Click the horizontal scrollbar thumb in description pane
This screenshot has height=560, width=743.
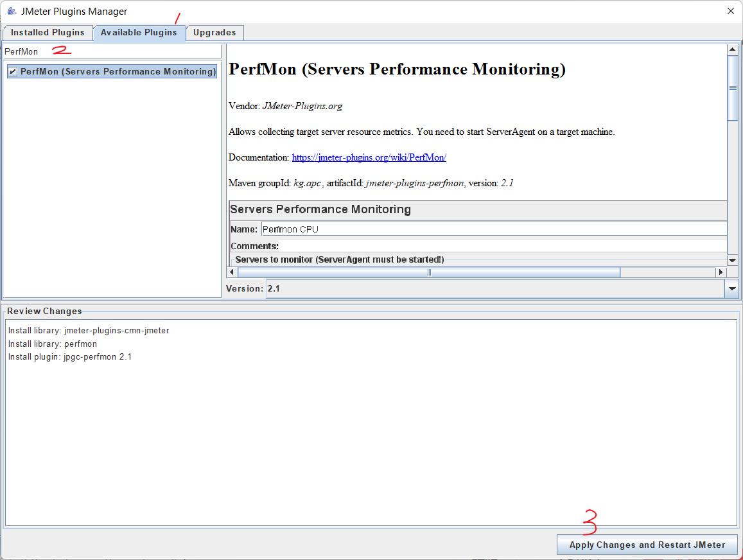[428, 272]
